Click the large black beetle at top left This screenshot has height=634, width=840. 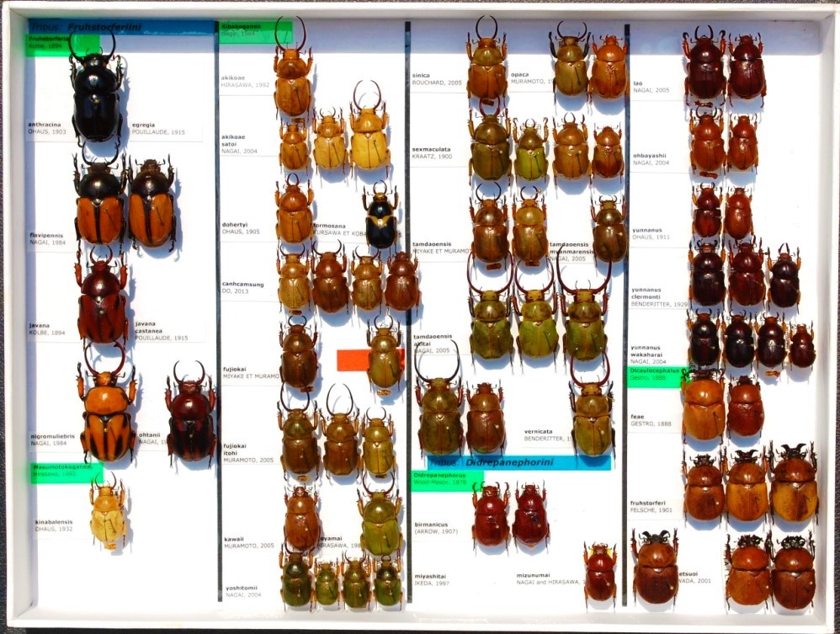click(95, 99)
